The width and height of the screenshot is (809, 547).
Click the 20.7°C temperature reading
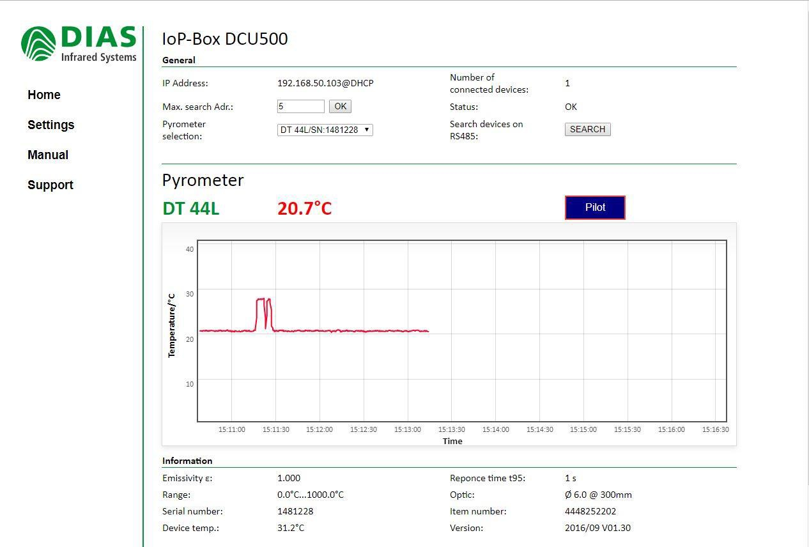pos(304,208)
